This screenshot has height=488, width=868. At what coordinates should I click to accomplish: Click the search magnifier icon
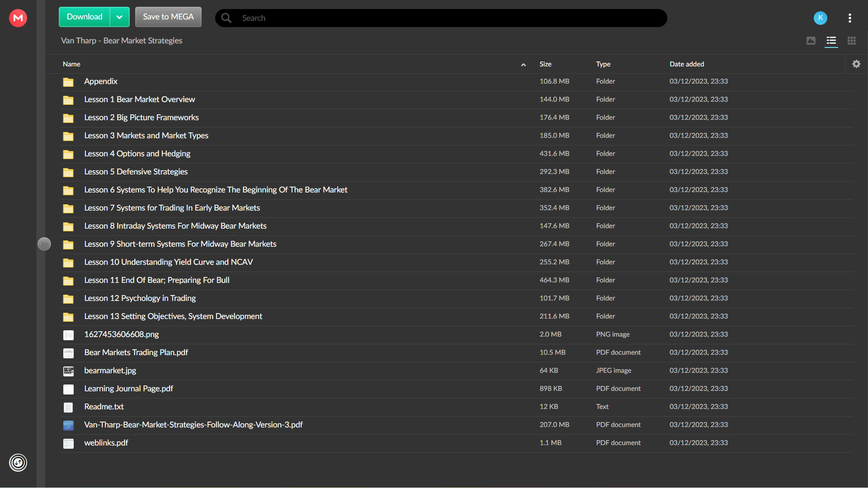click(x=226, y=18)
